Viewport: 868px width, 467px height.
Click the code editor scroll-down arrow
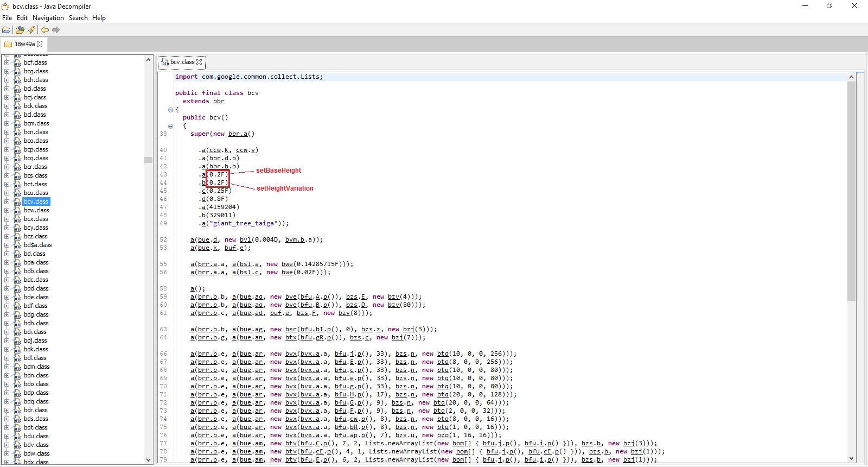tap(851, 458)
